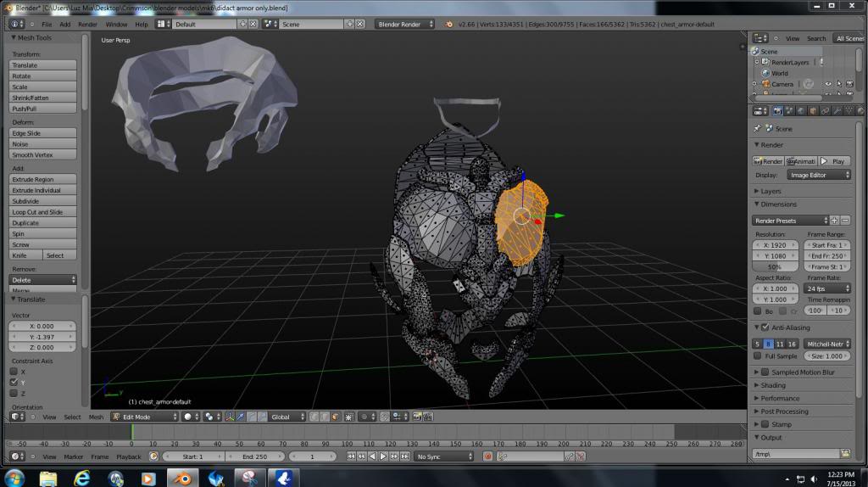
Task: Adjust the 50% resolution percentage slider
Action: [x=775, y=267]
